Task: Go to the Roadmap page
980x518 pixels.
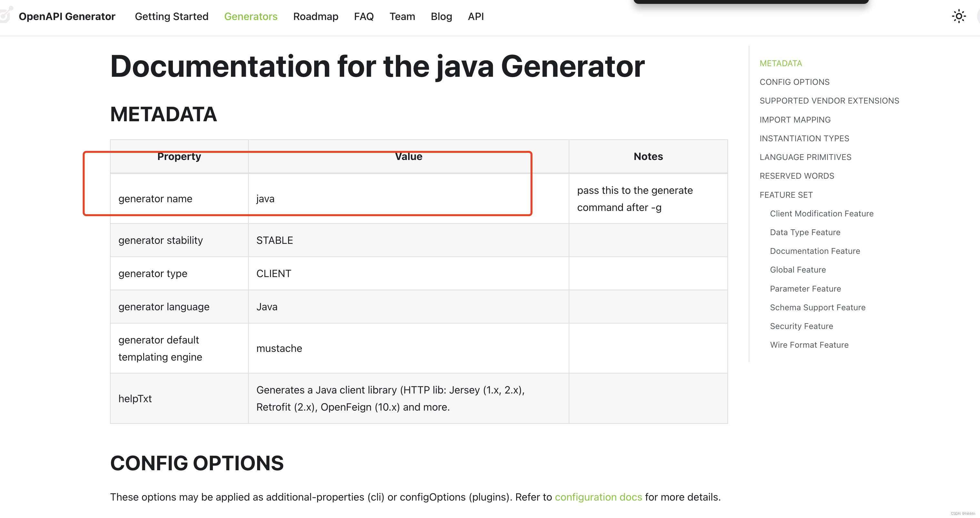Action: 315,16
